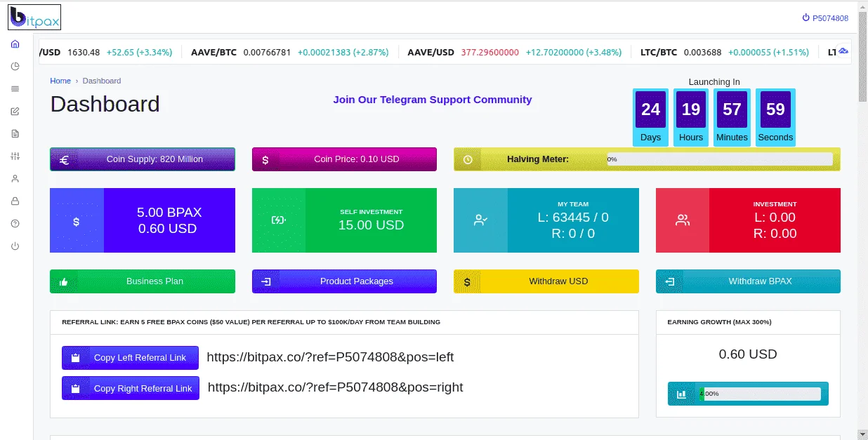This screenshot has width=868, height=440.
Task: Click the thumbs-up icon on Business Plan
Action: pyautogui.click(x=64, y=281)
